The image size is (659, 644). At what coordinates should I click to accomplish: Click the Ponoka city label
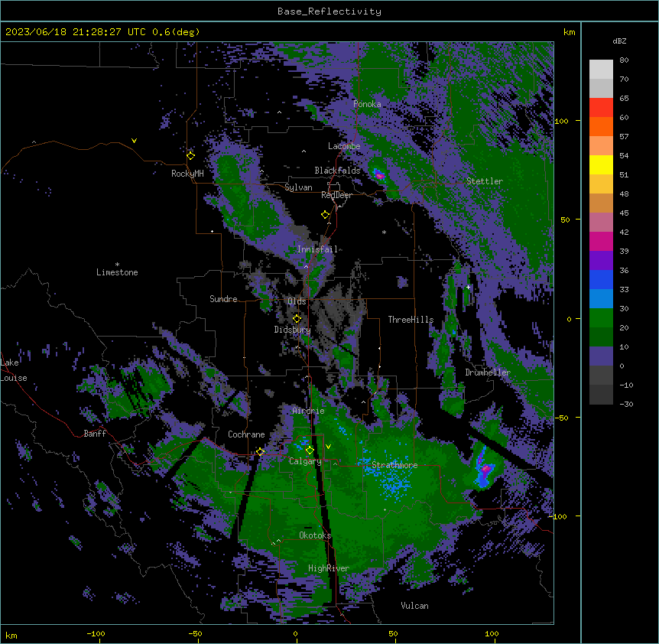tap(367, 104)
